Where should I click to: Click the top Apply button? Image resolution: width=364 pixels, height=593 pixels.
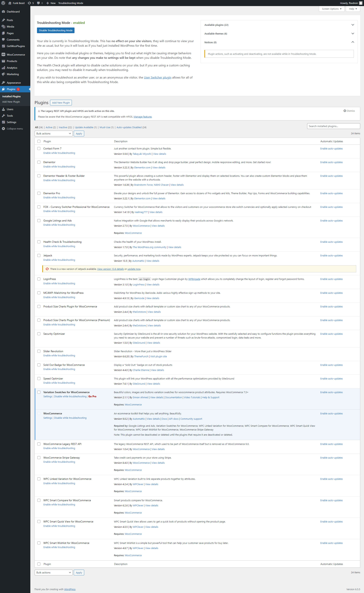(79, 134)
